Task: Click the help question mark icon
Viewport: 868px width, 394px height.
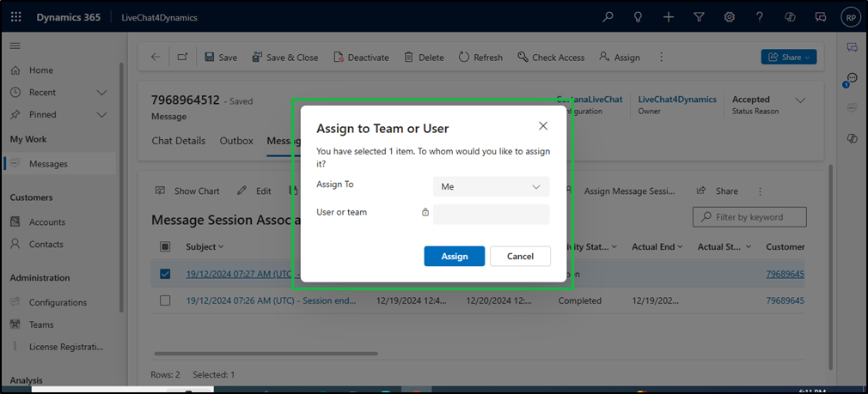Action: pos(760,16)
